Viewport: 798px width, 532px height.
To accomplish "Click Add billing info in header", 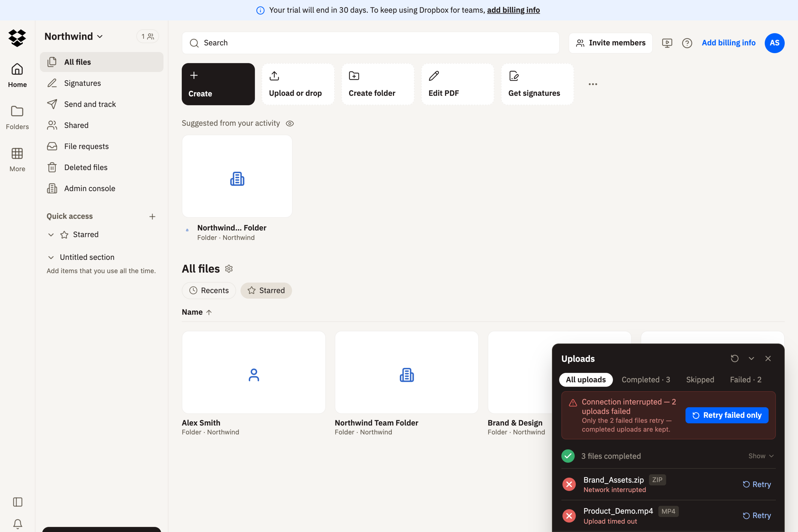I will (x=728, y=43).
